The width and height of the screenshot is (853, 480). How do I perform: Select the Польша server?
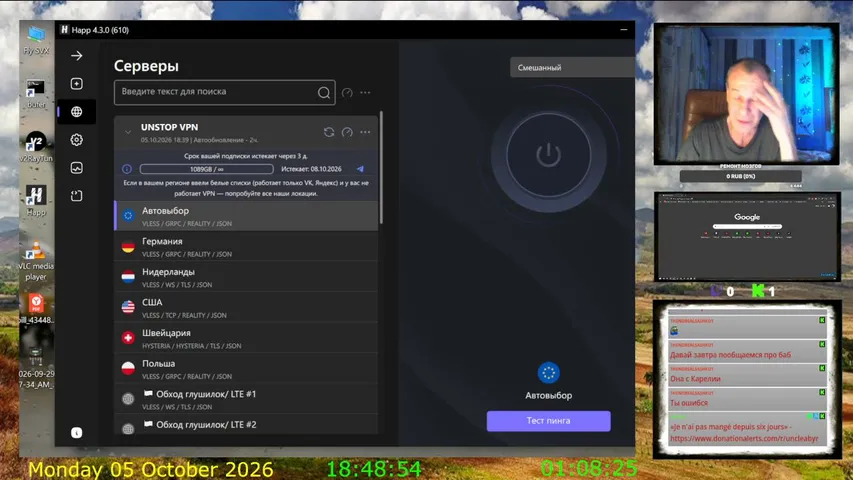point(246,368)
